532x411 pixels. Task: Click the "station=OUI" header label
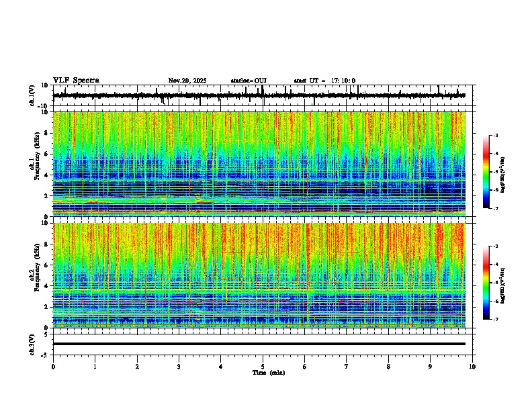click(249, 81)
